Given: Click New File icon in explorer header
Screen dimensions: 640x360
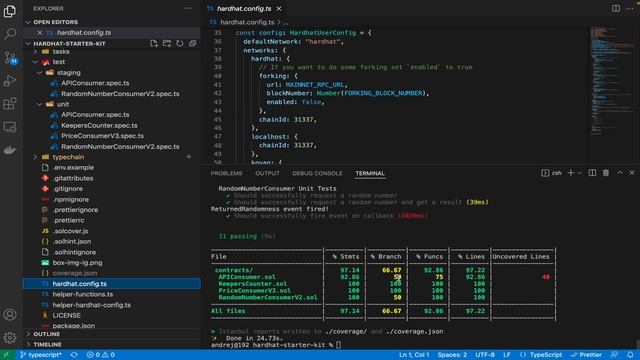Looking at the screenshot, I should pyautogui.click(x=154, y=43).
